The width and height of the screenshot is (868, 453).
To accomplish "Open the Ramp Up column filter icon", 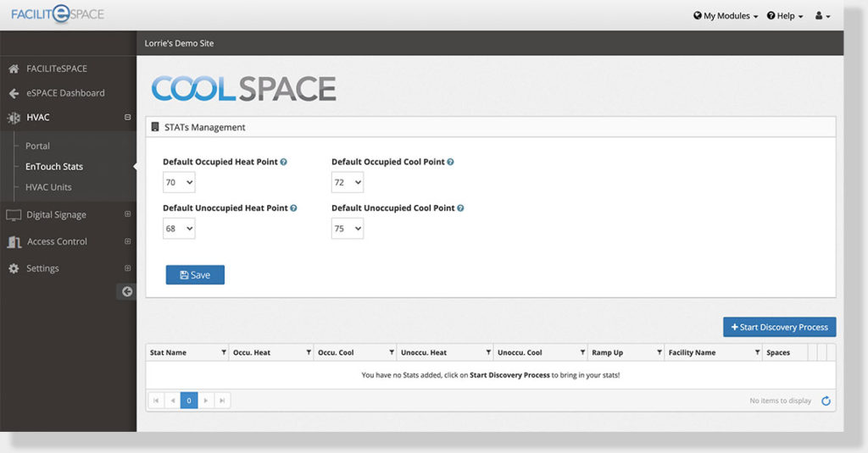I will click(x=659, y=352).
